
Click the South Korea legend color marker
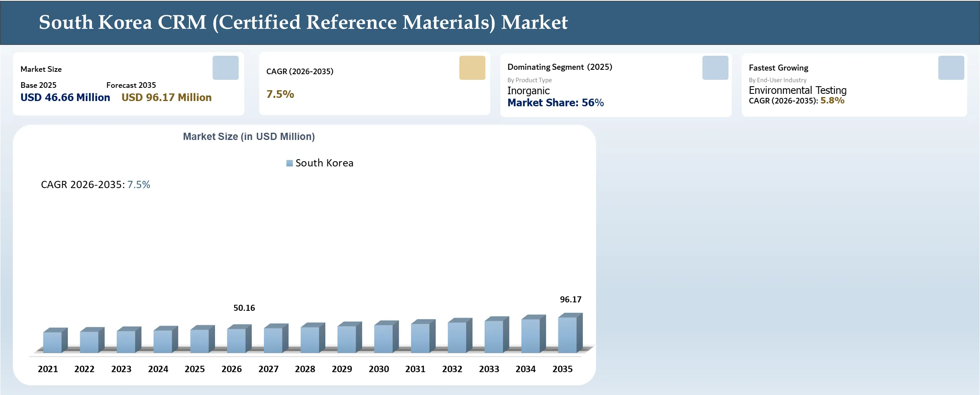[x=290, y=163]
